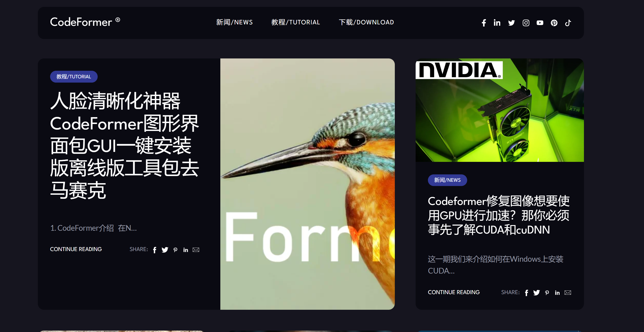
Task: Open the Instagram profile from header icons
Action: (526, 23)
